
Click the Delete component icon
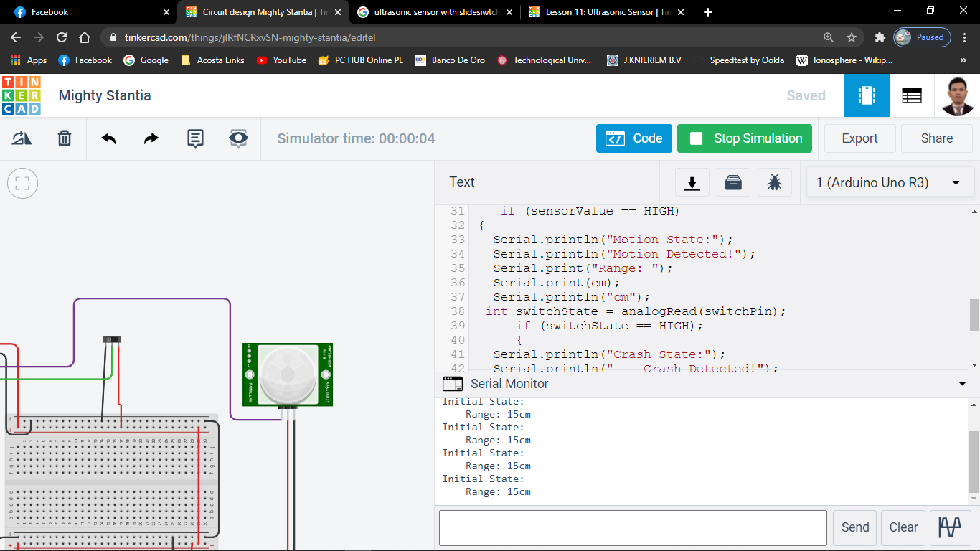64,138
